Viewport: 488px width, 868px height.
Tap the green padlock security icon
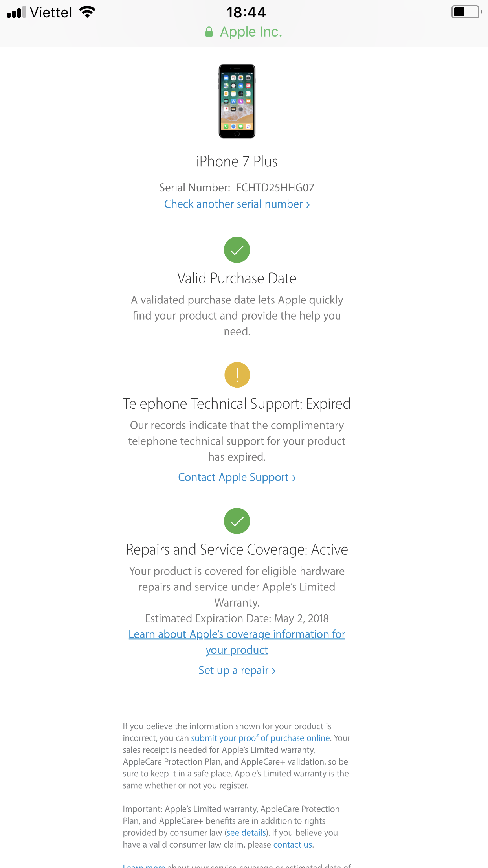pos(209,32)
